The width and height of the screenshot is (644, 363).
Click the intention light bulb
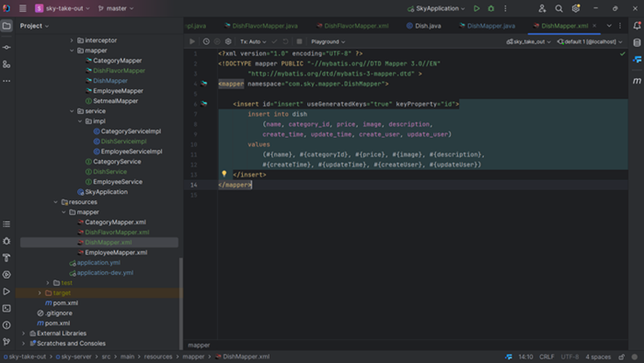click(x=224, y=174)
